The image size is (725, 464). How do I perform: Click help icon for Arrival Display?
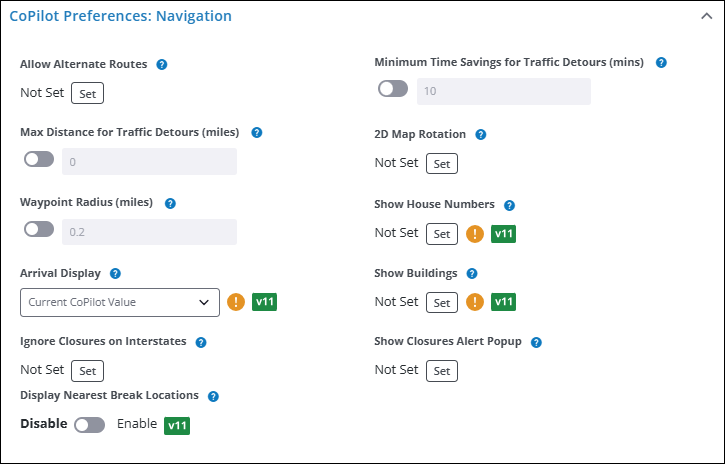coord(115,273)
